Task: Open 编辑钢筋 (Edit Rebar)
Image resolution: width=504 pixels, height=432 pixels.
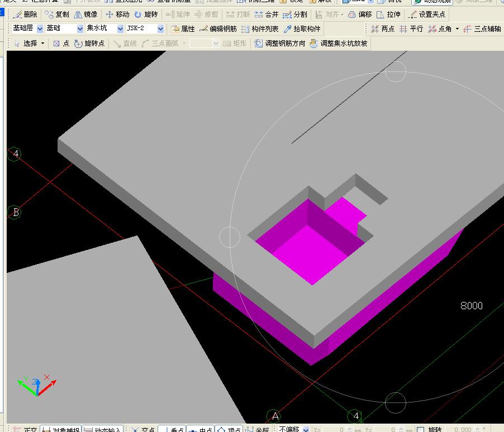Action: pyautogui.click(x=218, y=29)
